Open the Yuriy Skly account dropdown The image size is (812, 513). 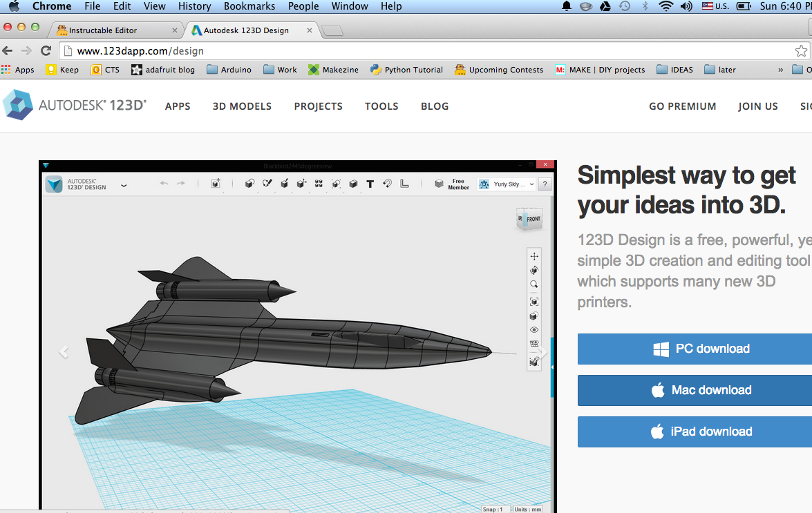click(x=507, y=184)
